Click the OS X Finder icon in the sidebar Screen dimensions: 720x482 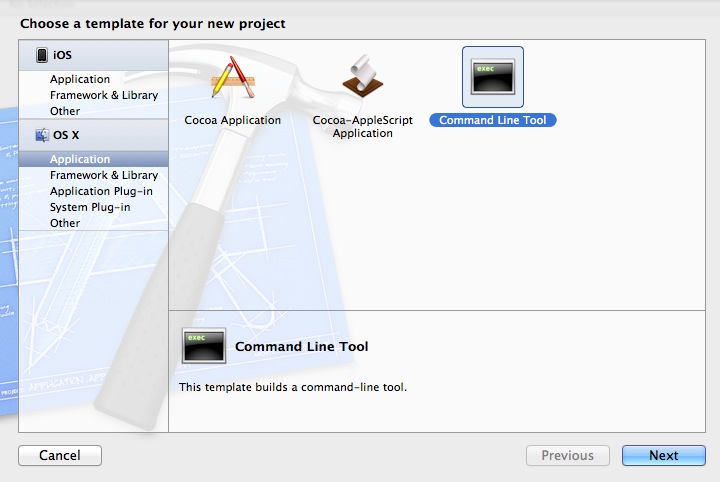pos(42,135)
